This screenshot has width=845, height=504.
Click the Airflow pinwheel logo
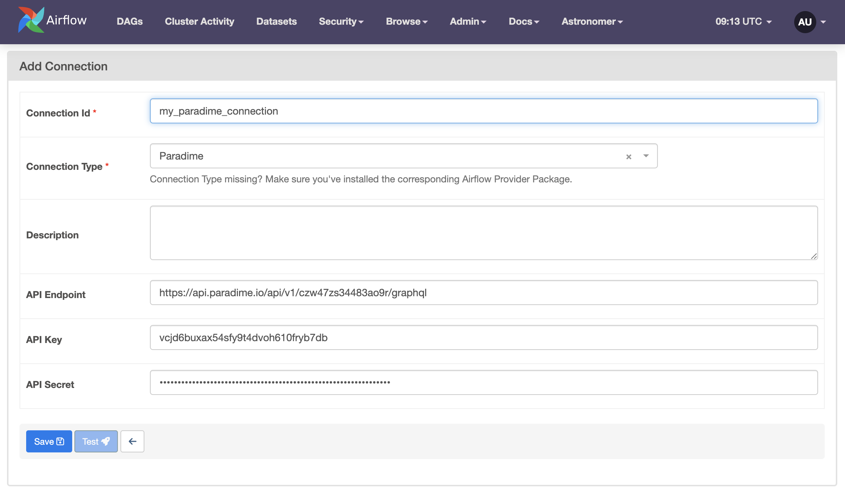31,20
